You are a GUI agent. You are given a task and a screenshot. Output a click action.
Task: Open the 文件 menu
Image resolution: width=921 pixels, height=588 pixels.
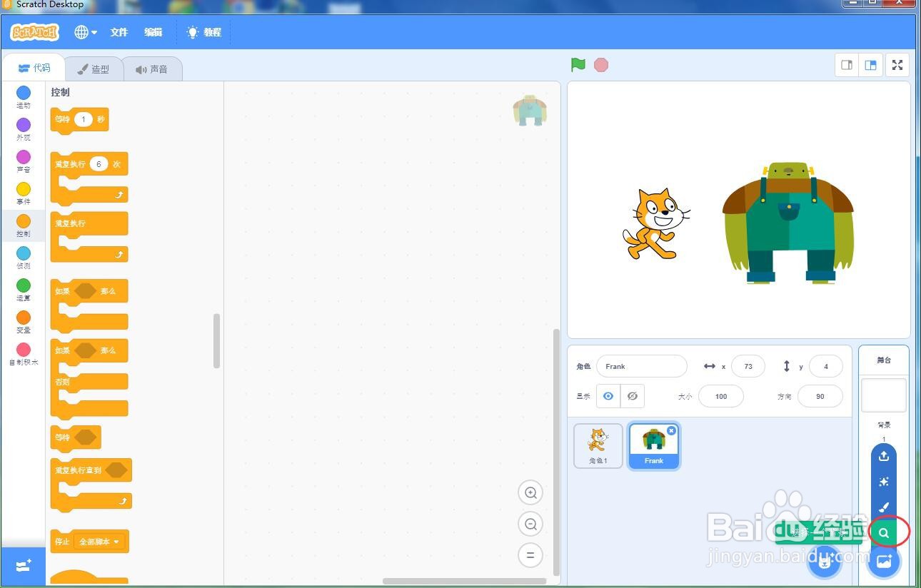click(119, 32)
